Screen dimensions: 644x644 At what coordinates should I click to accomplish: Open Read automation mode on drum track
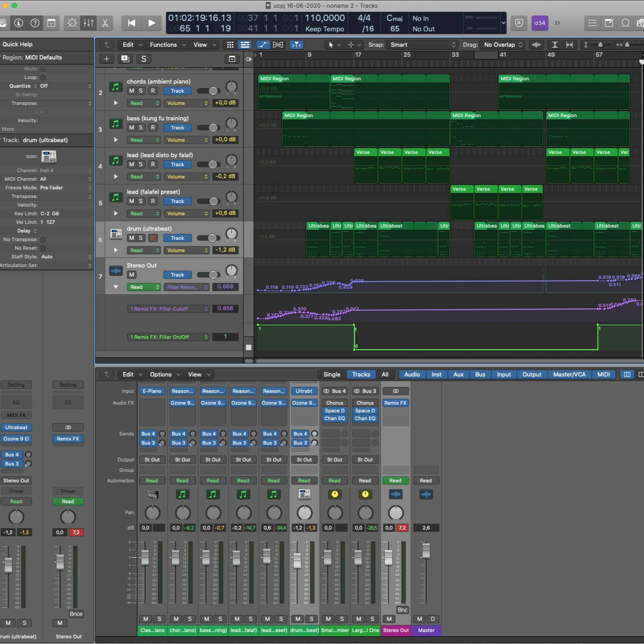coord(144,250)
